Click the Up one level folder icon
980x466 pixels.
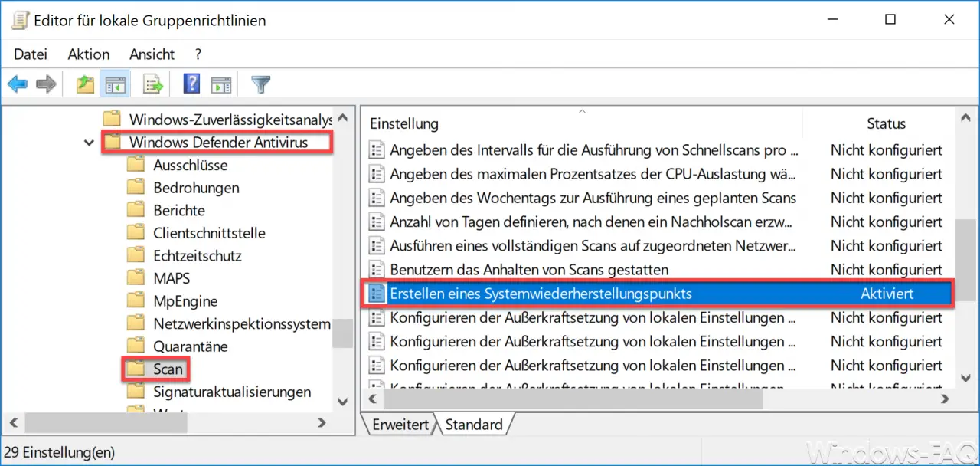coord(85,84)
